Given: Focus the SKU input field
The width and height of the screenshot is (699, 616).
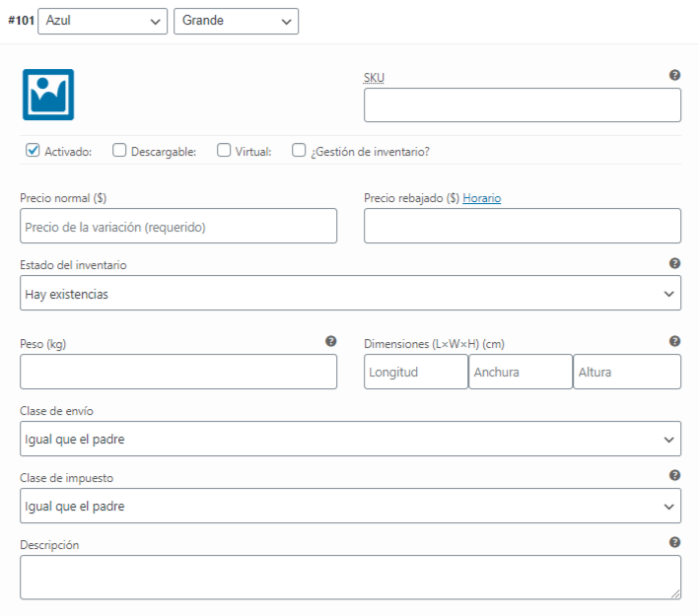Looking at the screenshot, I should click(522, 105).
